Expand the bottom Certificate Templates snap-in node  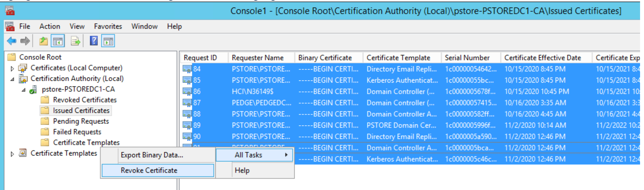(x=12, y=154)
